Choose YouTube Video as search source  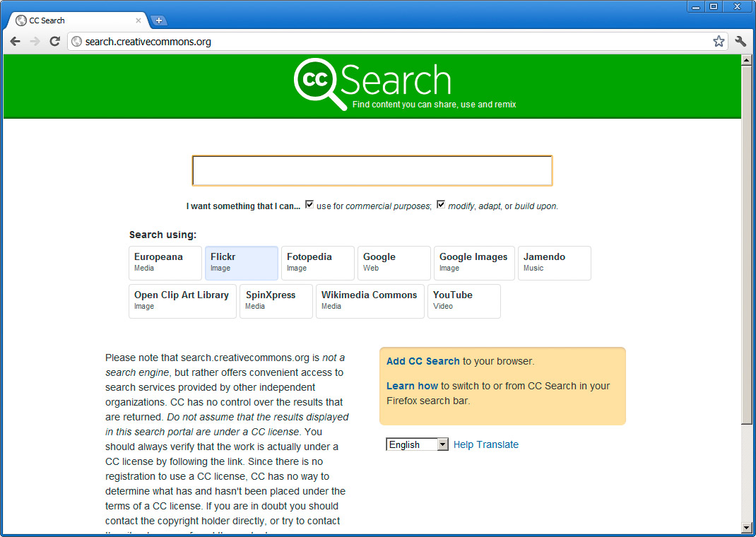(463, 301)
